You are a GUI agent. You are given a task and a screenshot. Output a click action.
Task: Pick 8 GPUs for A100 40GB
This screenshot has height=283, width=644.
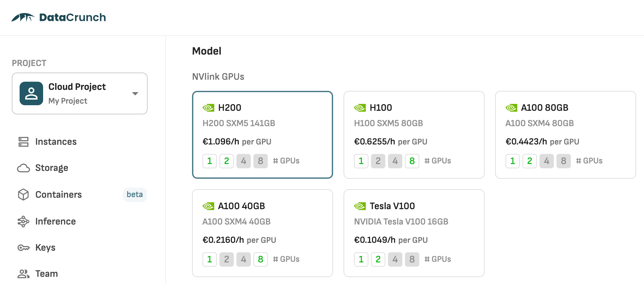click(x=261, y=259)
